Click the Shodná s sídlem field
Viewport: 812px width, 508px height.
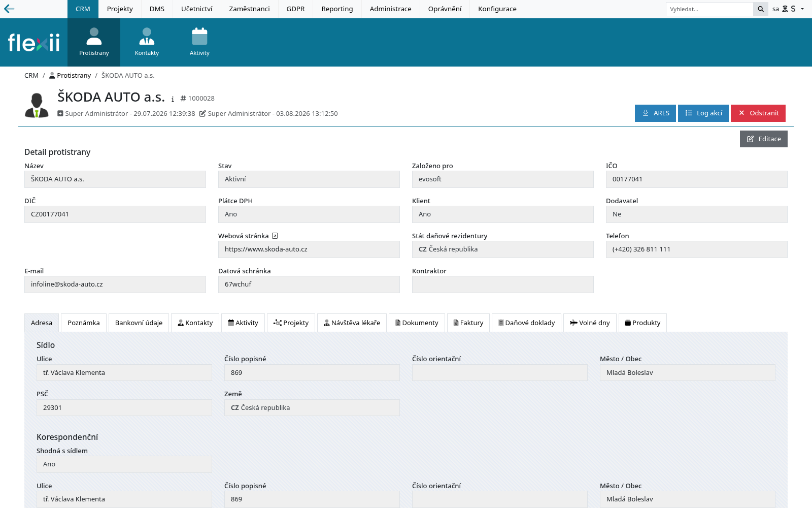(x=124, y=464)
